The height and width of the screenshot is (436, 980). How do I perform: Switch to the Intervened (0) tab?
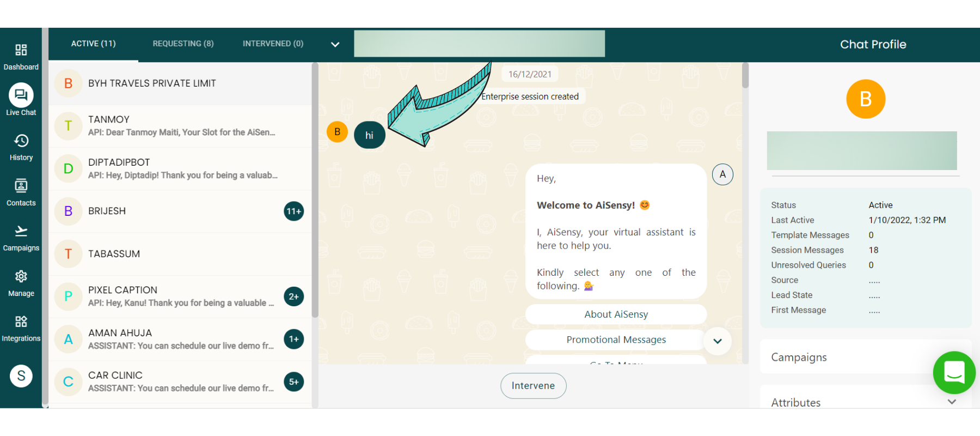(273, 44)
